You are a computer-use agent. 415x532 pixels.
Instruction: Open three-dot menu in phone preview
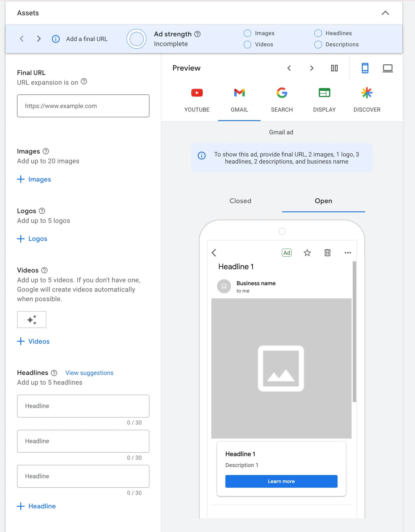point(348,253)
